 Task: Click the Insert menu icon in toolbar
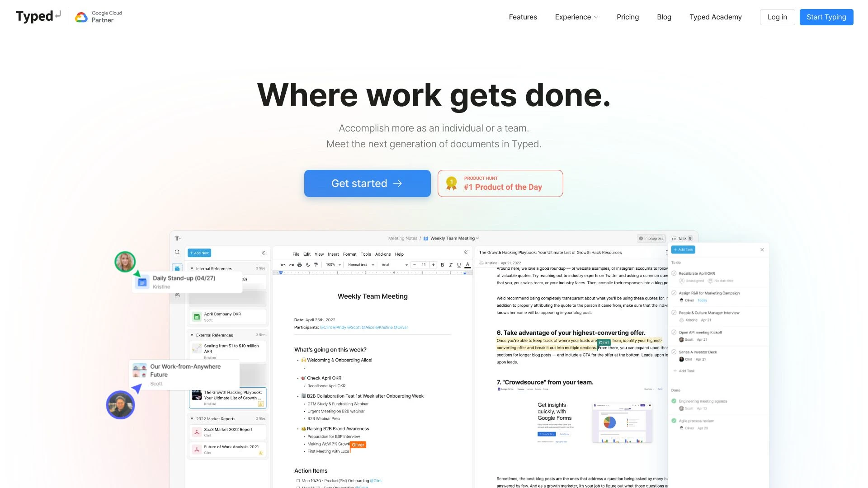(x=333, y=254)
